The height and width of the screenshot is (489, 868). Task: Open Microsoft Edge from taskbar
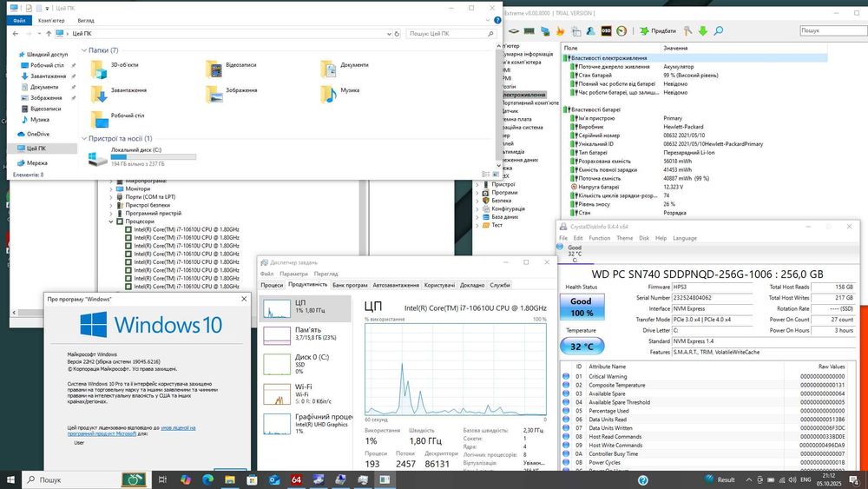pos(207,479)
